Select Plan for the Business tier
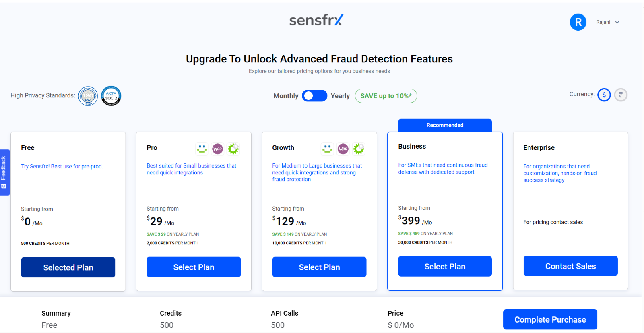644x333 pixels. [445, 266]
